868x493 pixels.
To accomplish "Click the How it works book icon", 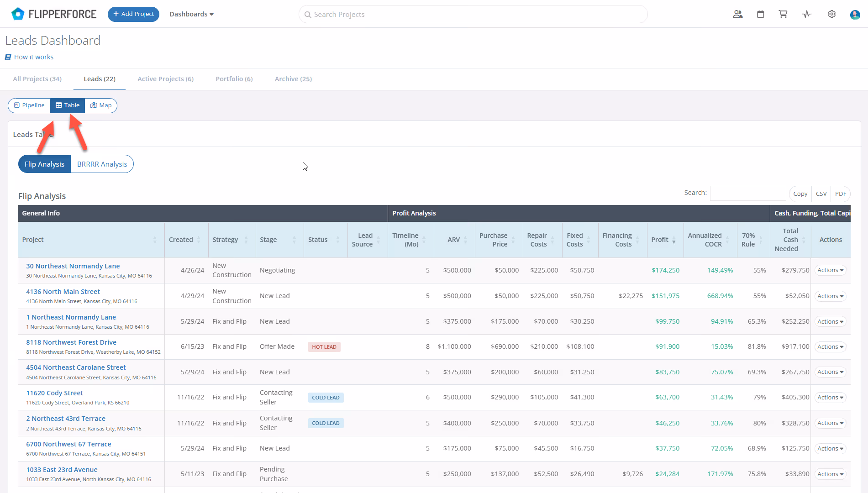I will (x=8, y=57).
